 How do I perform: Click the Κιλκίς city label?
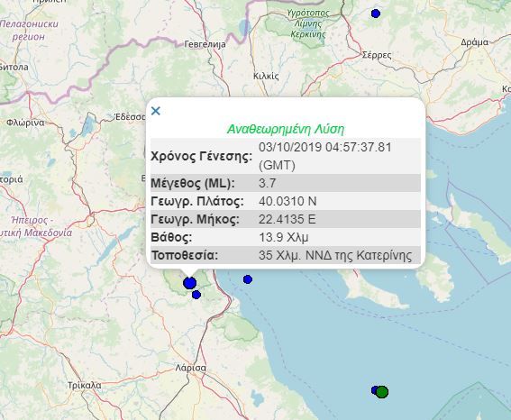point(266,77)
